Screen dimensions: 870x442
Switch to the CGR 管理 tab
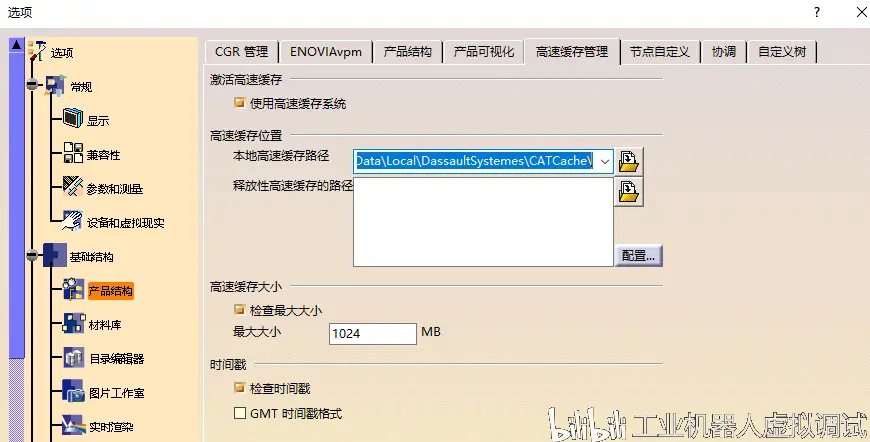point(241,52)
